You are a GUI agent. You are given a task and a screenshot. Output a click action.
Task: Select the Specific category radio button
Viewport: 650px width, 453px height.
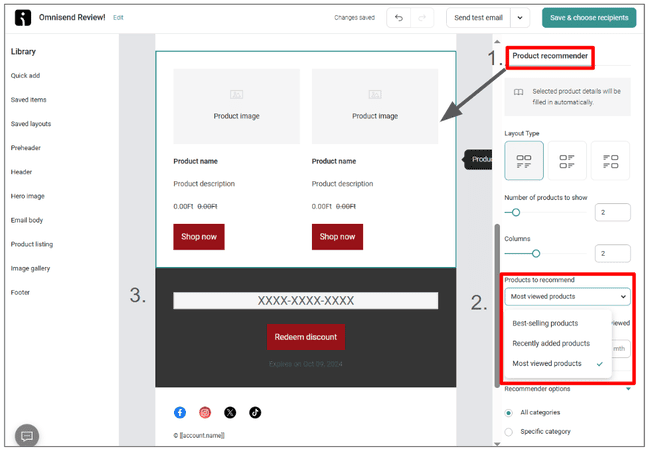pos(509,432)
